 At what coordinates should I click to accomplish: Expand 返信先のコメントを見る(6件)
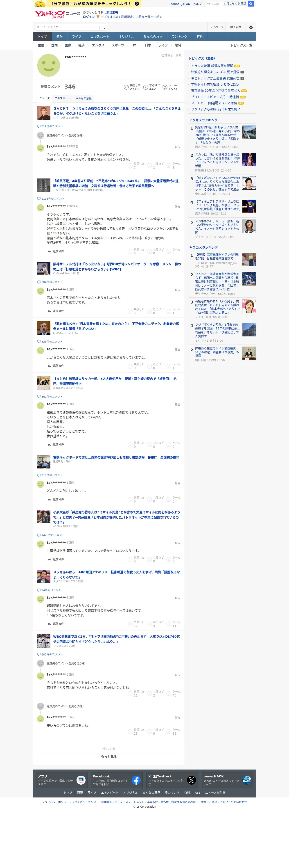click(65, 135)
